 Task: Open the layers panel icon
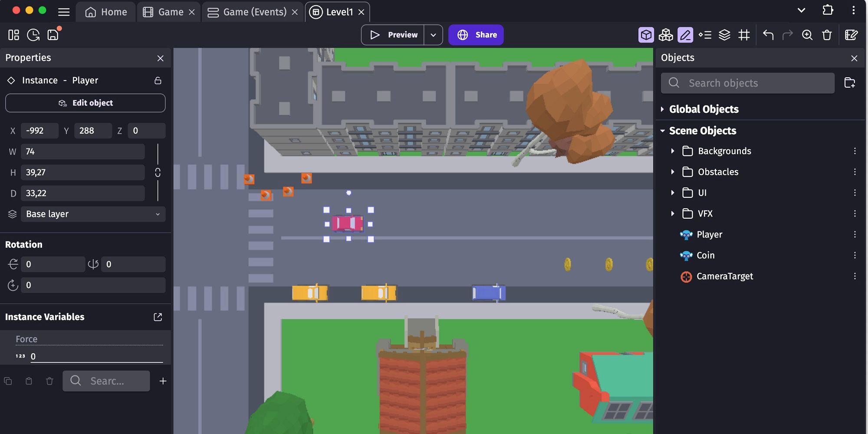click(x=724, y=35)
